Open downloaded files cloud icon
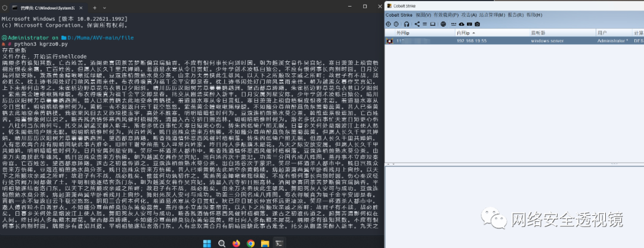Screen dimensions: 644x248 coord(461,24)
